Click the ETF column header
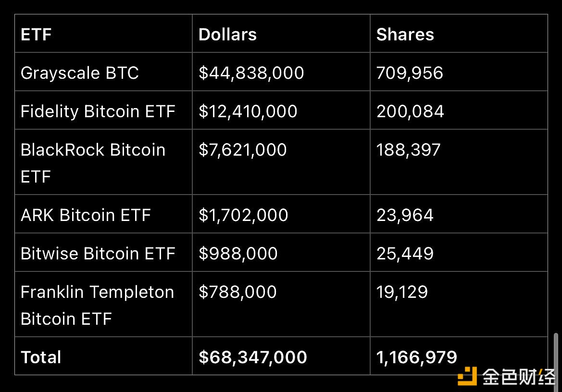The width and height of the screenshot is (562, 392). click(36, 35)
